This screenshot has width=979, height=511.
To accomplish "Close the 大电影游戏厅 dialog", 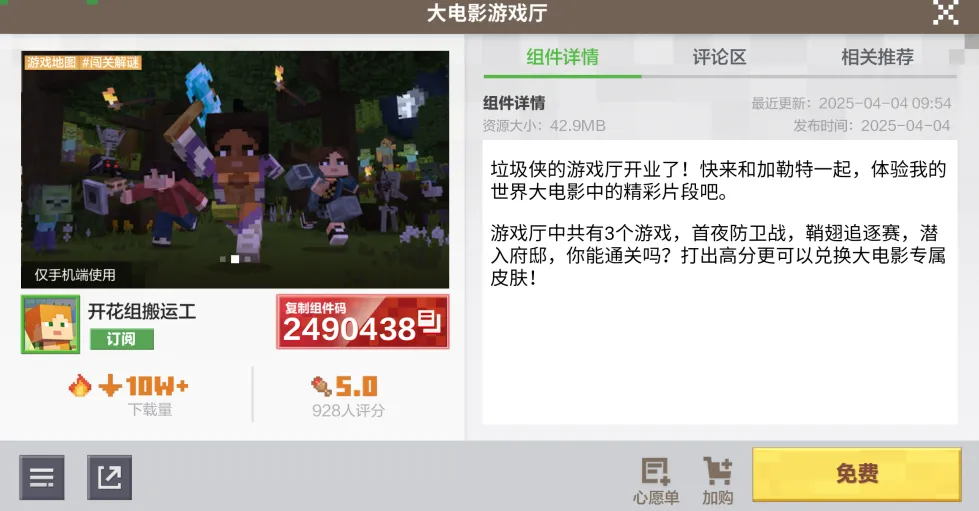I will (x=945, y=12).
